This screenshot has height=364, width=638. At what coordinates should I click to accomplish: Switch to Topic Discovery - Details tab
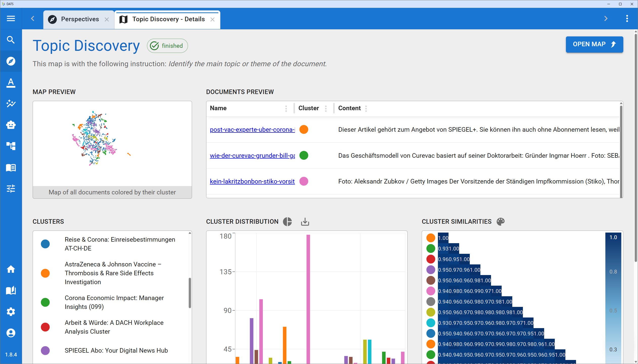(167, 19)
